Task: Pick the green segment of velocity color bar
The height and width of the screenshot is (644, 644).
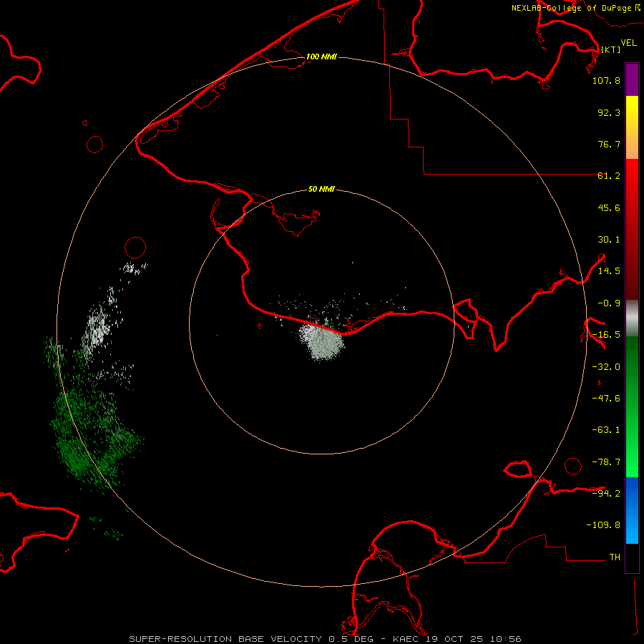Action: (x=632, y=406)
